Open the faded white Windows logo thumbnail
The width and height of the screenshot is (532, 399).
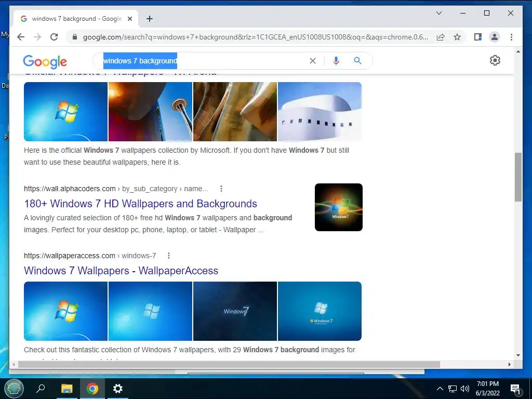coord(150,311)
